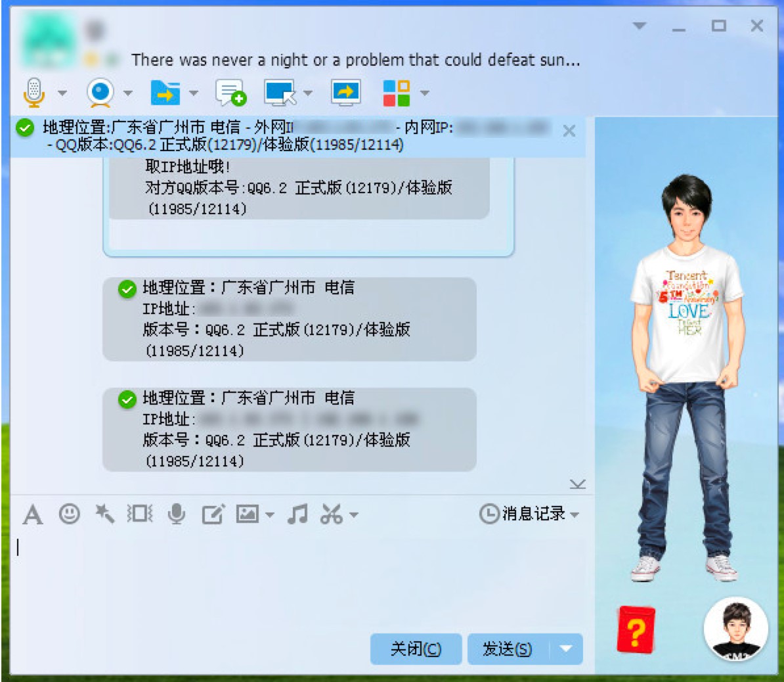Click the round avatar portrait thumbnail

[x=735, y=629]
